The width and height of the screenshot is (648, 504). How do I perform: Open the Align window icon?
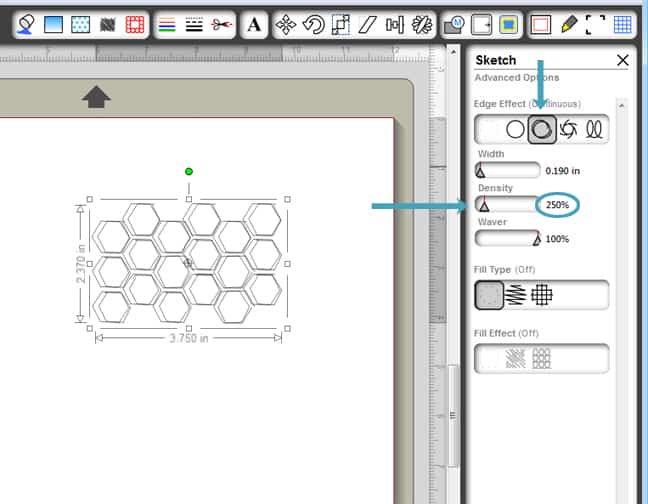click(395, 25)
